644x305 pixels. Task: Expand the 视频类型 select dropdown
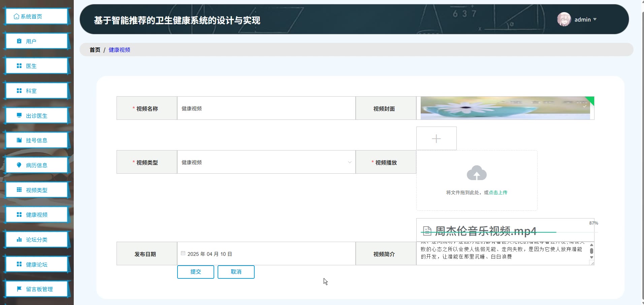click(x=350, y=162)
